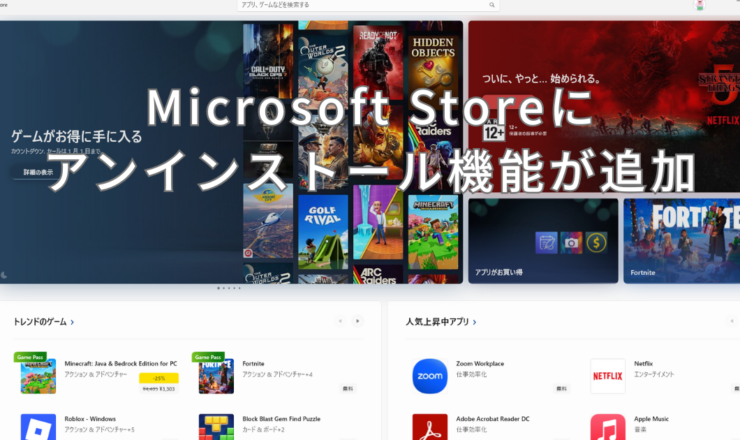Click the 12+ age rating badge on Netflix banner
The height and width of the screenshot is (440, 740).
pyautogui.click(x=494, y=132)
